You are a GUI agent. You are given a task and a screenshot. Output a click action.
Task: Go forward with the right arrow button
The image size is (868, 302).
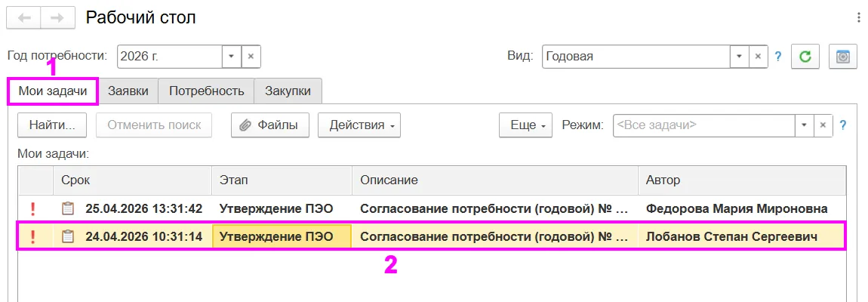(57, 17)
